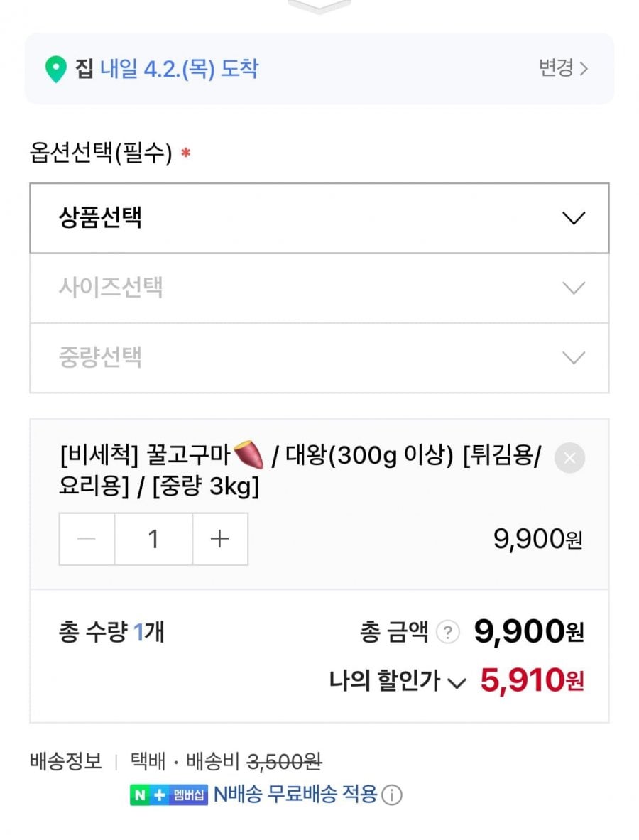Open the 사이즈선택 dropdown
Viewport: 639px width, 840px height.
pos(319,288)
